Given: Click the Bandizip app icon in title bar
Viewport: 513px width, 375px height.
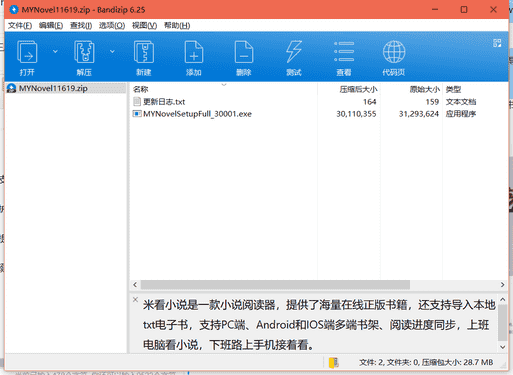Looking at the screenshot, I should click(x=14, y=10).
